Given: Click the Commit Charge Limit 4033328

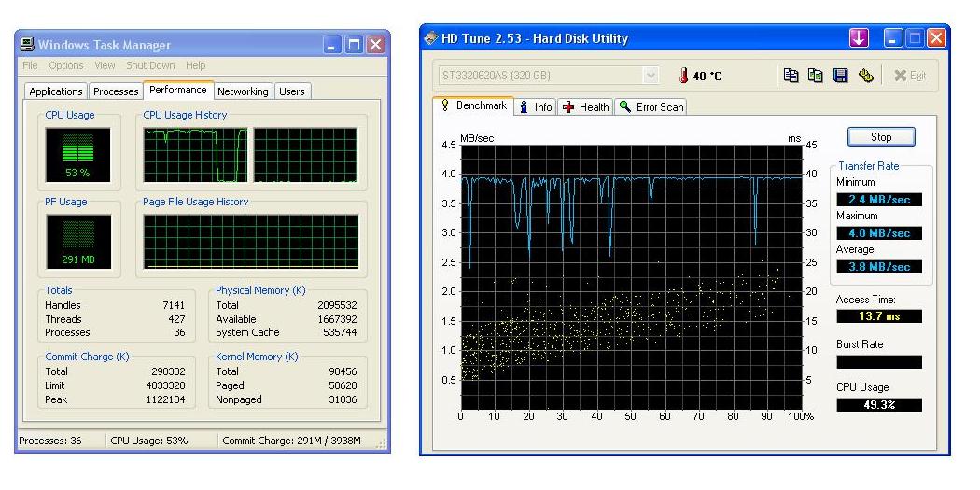Looking at the screenshot, I should coord(165,385).
